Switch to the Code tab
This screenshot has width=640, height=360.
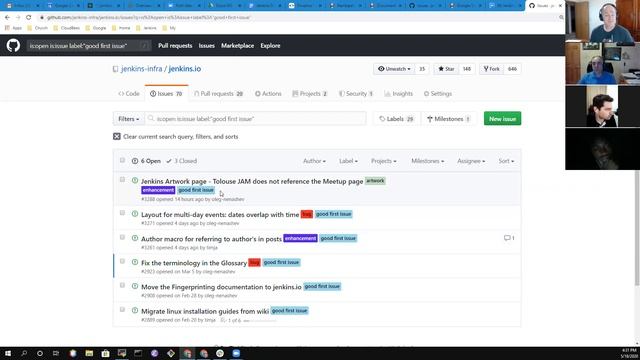click(x=129, y=93)
